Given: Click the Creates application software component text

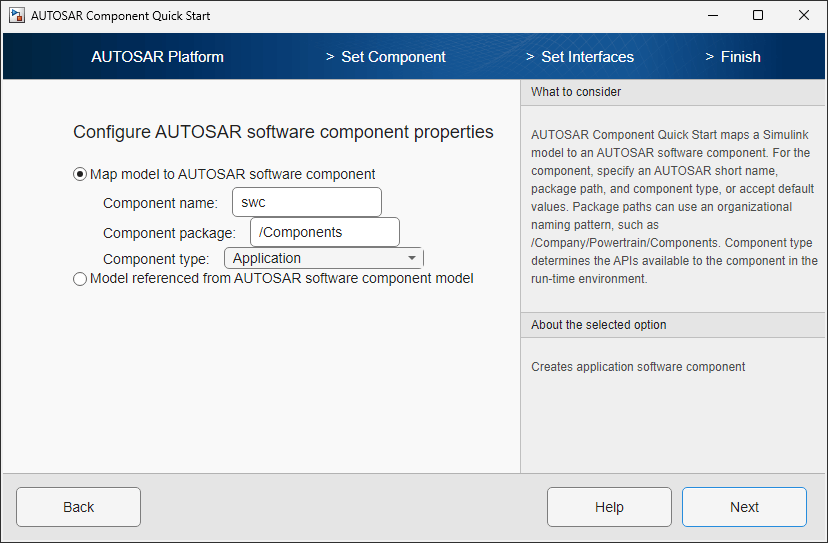Looking at the screenshot, I should point(638,367).
